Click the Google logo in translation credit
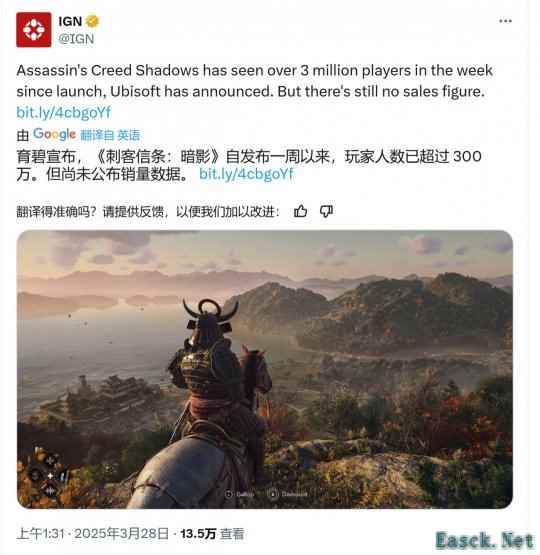Image resolution: width=540 pixels, height=555 pixels. point(54,134)
